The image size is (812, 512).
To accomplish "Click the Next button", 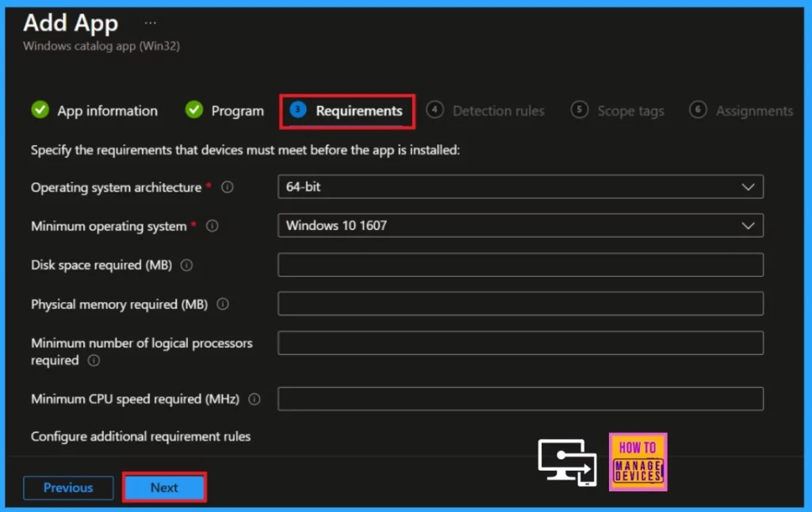I will 164,487.
